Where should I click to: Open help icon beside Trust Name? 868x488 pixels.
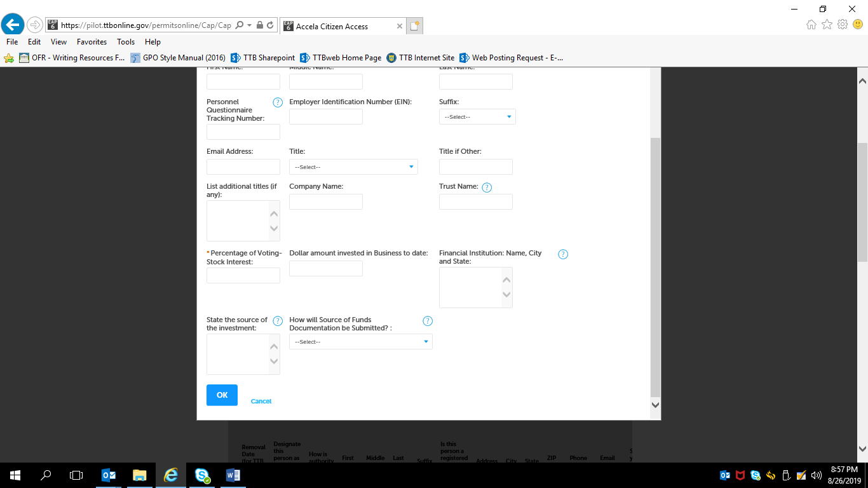tap(487, 187)
